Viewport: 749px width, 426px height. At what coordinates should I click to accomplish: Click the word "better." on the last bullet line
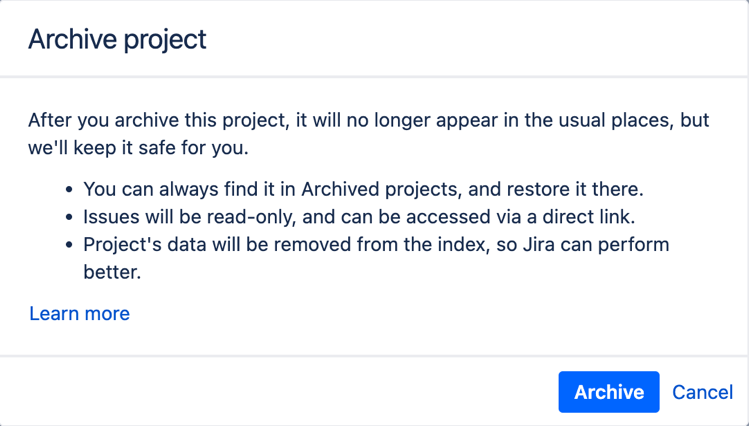(x=112, y=272)
